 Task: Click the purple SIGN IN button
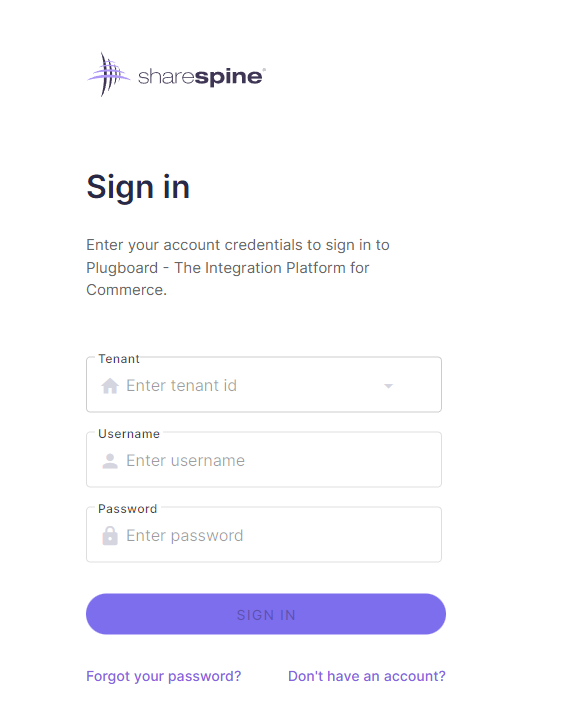point(266,614)
